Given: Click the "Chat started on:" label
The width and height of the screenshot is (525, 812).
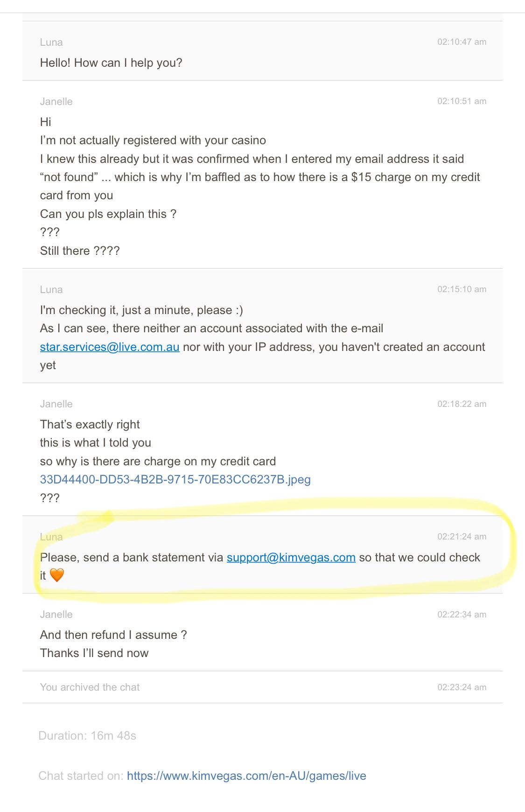Looking at the screenshot, I should tap(81, 776).
